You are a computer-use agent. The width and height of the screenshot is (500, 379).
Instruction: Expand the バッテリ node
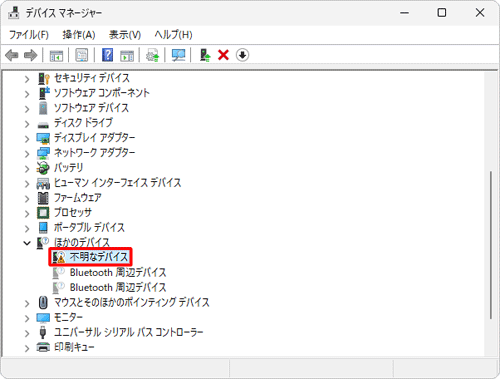click(27, 169)
